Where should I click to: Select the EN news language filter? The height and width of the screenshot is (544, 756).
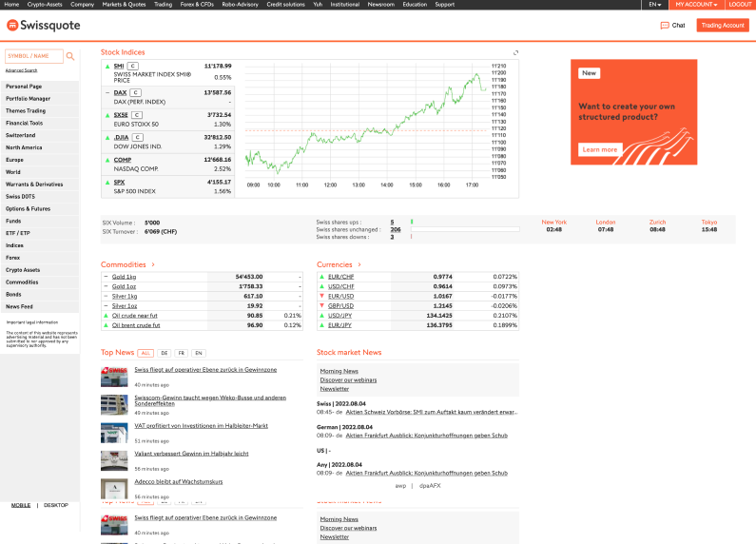coord(199,353)
